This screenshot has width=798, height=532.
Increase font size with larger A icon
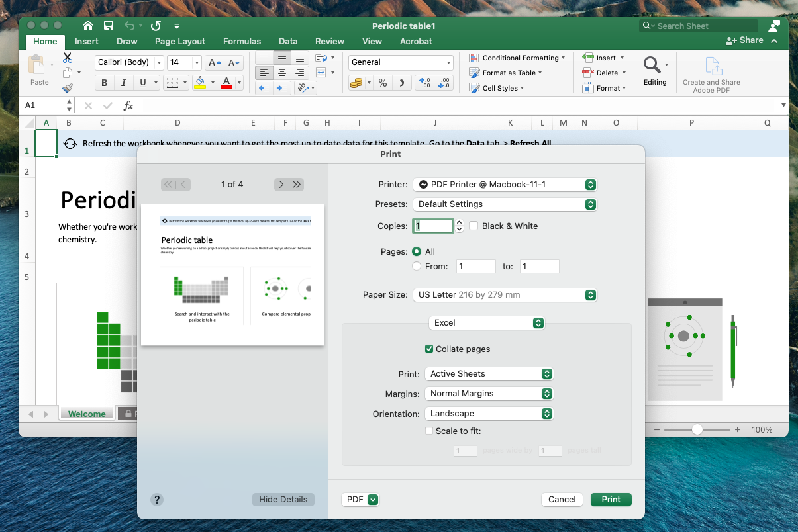click(214, 63)
